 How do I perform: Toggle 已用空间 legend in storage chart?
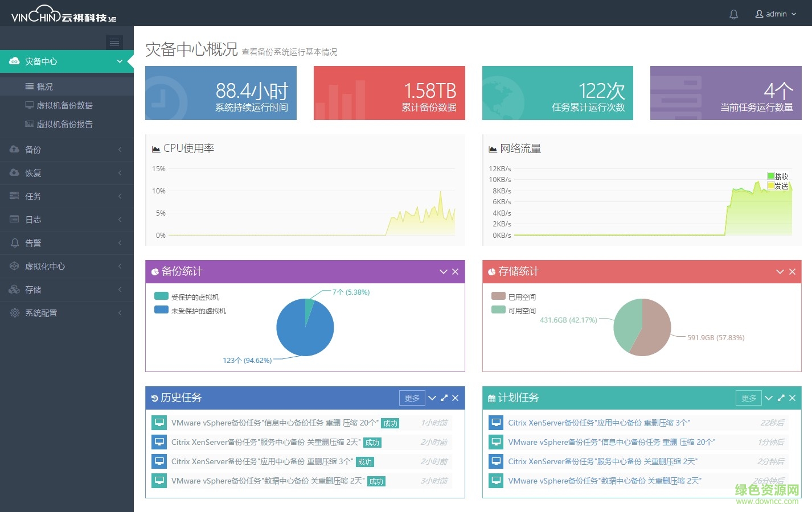tap(498, 296)
